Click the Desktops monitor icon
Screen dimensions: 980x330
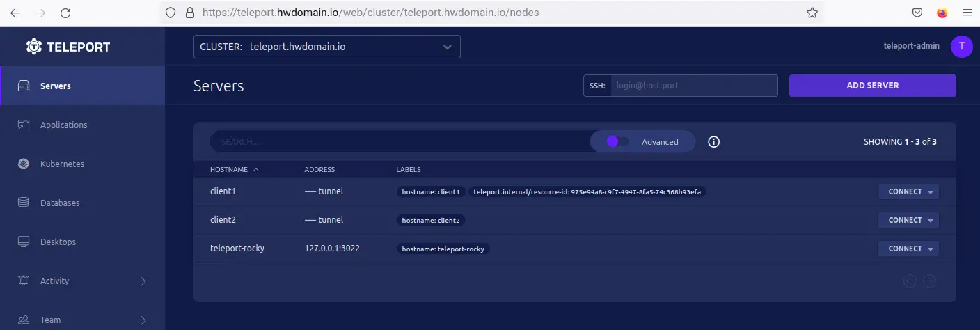tap(24, 242)
